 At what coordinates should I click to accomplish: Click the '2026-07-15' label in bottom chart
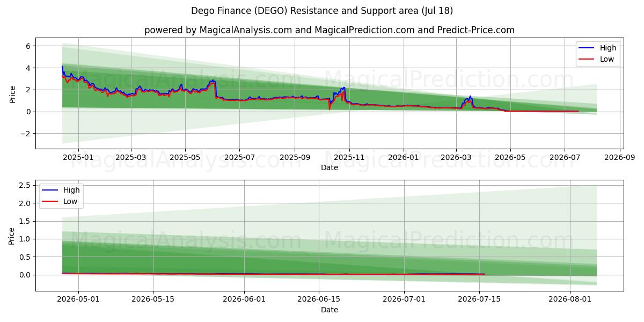point(479,299)
